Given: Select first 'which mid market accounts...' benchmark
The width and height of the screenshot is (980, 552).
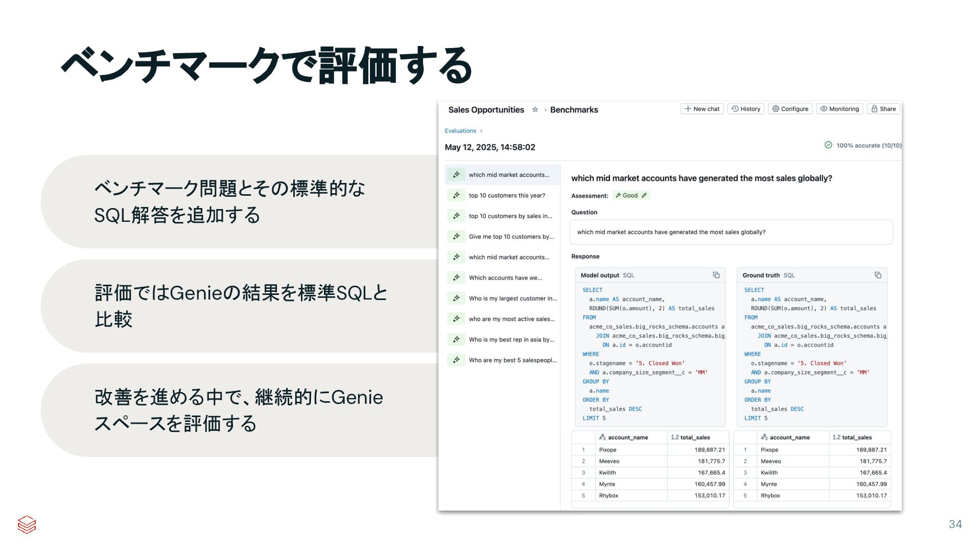Looking at the screenshot, I should click(x=503, y=175).
